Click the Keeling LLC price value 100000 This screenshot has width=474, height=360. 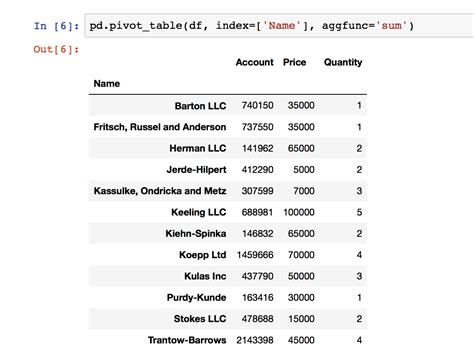pyautogui.click(x=299, y=212)
